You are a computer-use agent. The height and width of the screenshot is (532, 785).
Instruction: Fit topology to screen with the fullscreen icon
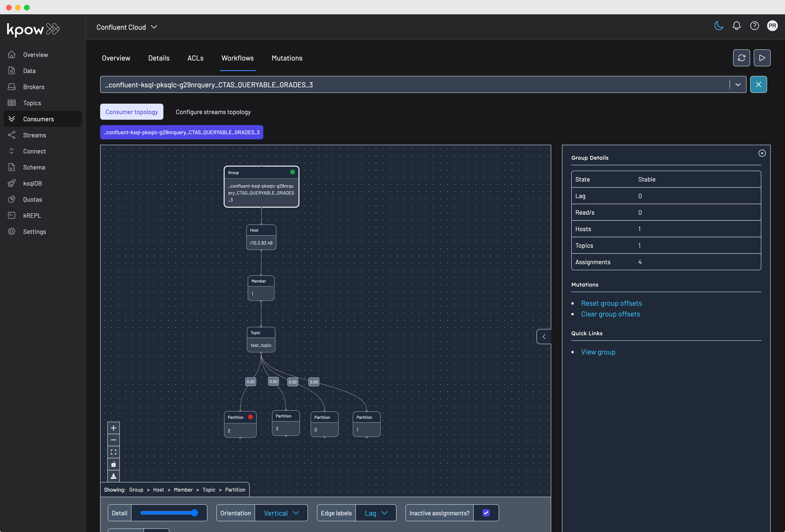pos(114,452)
